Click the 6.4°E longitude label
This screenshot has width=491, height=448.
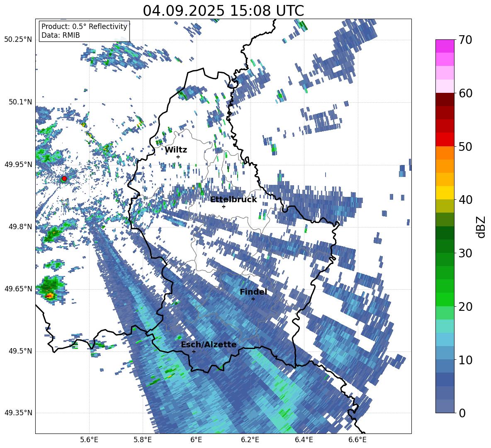pos(304,440)
